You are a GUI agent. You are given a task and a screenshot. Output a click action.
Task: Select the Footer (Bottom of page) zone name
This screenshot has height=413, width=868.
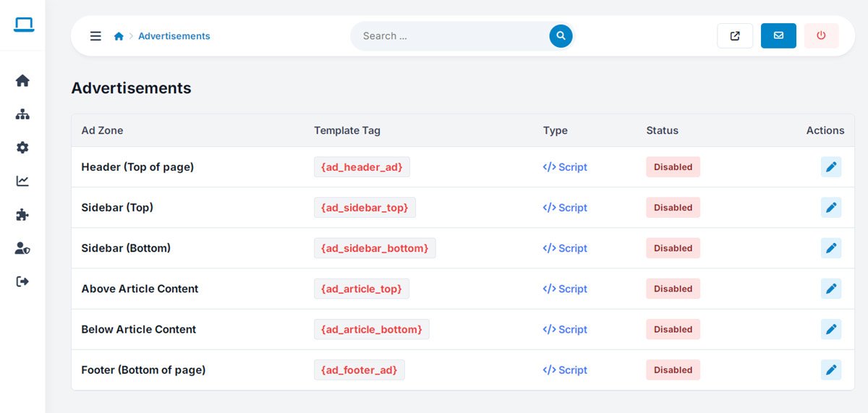coord(143,370)
